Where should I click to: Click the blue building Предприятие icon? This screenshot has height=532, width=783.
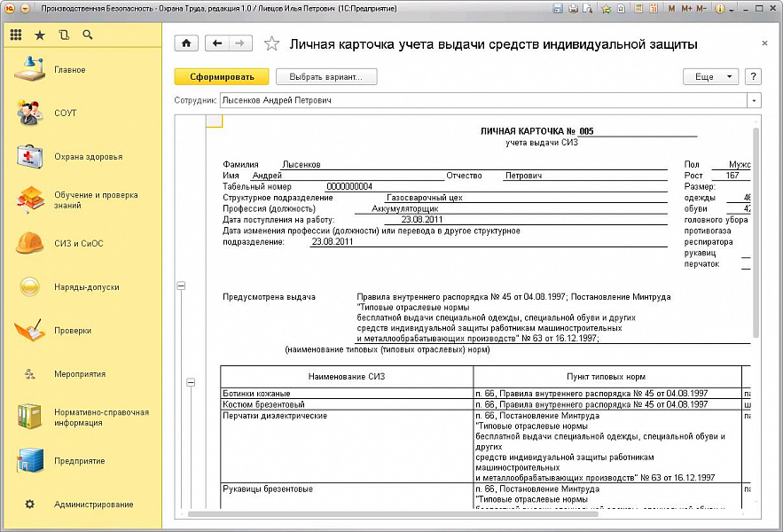click(30, 460)
